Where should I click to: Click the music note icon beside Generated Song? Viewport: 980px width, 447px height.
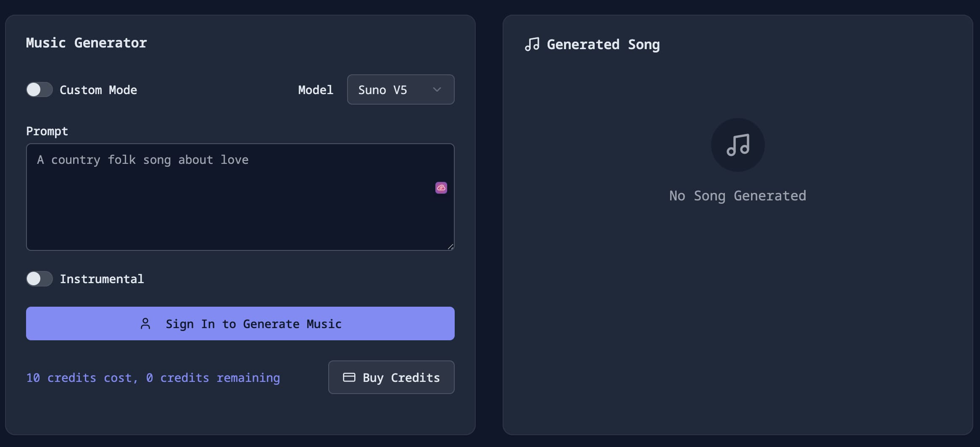pyautogui.click(x=532, y=44)
